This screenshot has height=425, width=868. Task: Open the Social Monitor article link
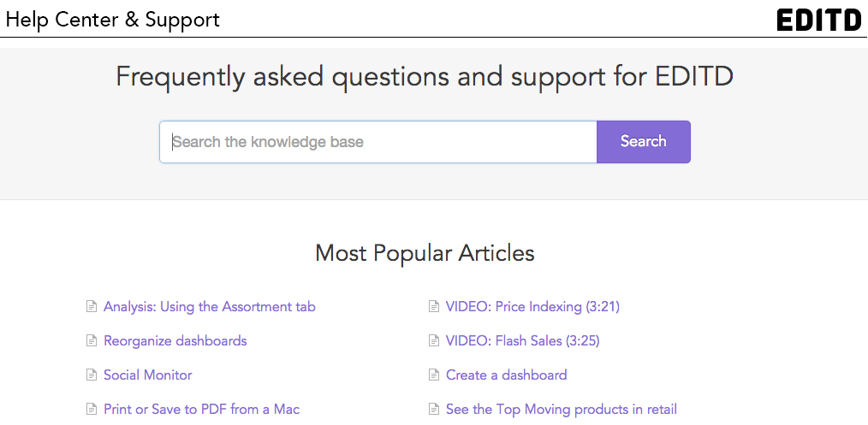point(148,375)
